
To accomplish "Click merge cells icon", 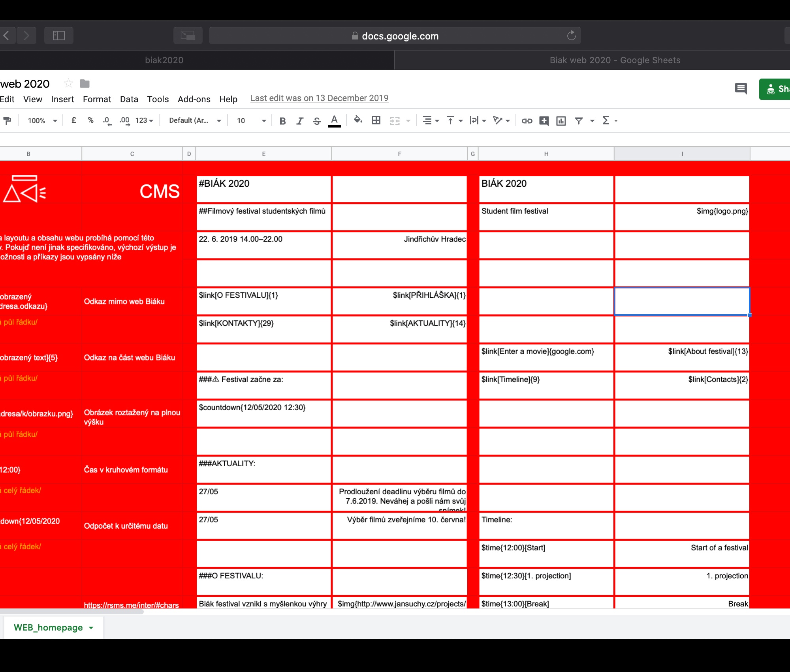I will tap(395, 121).
